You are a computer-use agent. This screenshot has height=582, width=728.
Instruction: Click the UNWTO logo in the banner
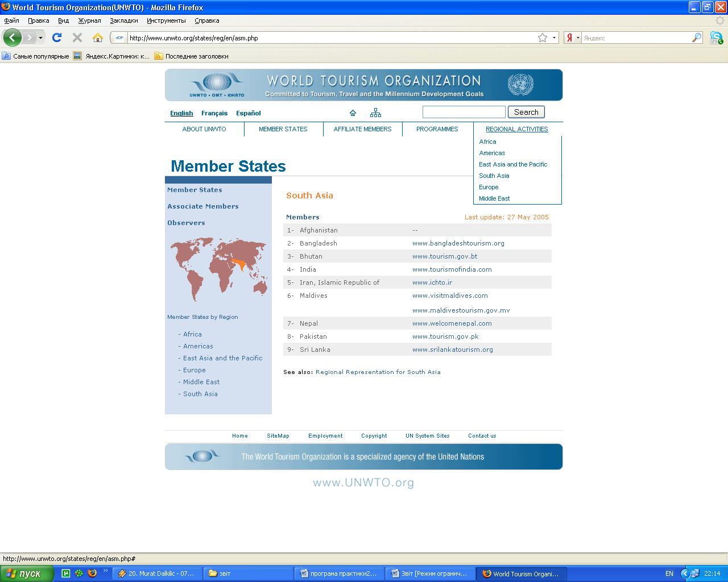click(x=217, y=85)
